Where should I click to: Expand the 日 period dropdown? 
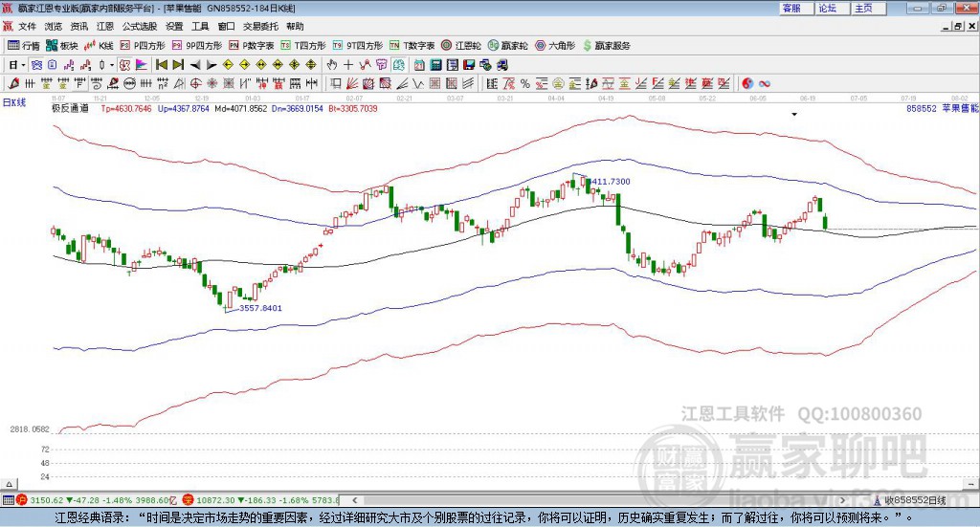[23, 65]
